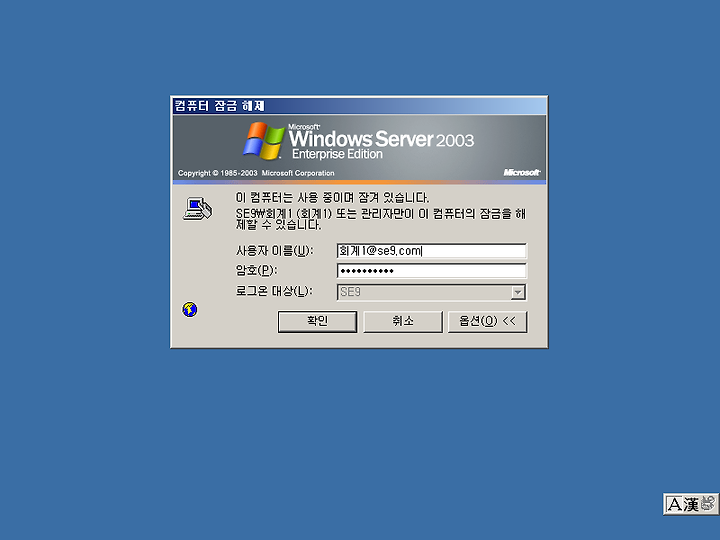Image resolution: width=720 pixels, height=540 pixels.
Task: Collapse options with 옵션(O) << button
Action: pos(488,321)
